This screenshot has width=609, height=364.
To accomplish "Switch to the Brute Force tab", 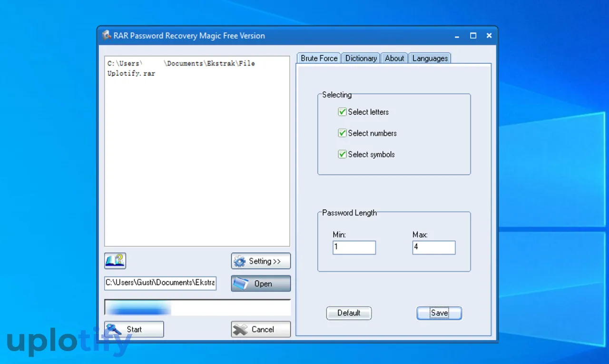I will coord(319,58).
